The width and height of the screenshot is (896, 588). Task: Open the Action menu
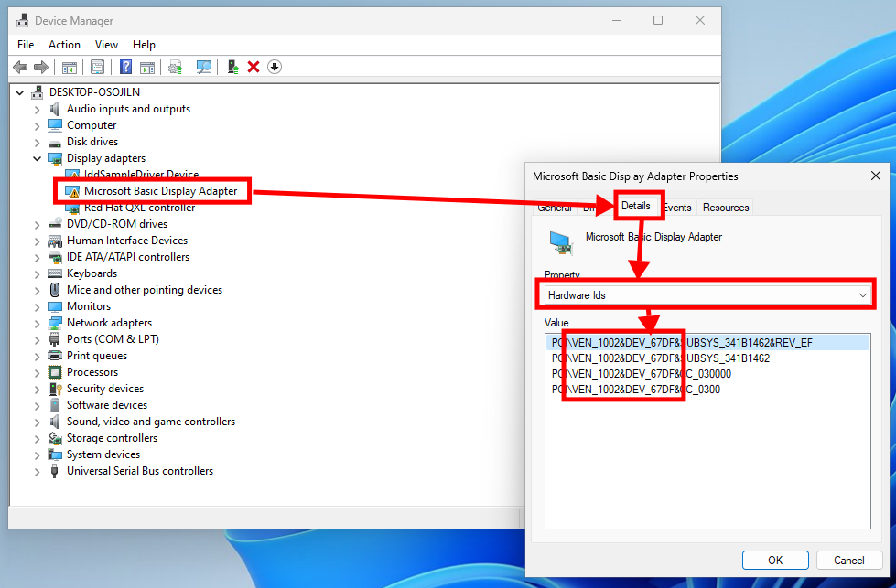click(x=64, y=45)
